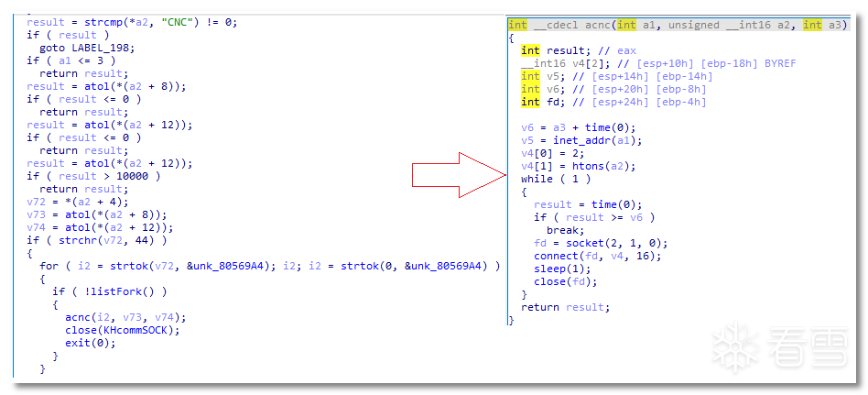Select the 'if ( strchr(v72, 44) )' condition
The height and width of the screenshot is (395, 868).
[96, 240]
